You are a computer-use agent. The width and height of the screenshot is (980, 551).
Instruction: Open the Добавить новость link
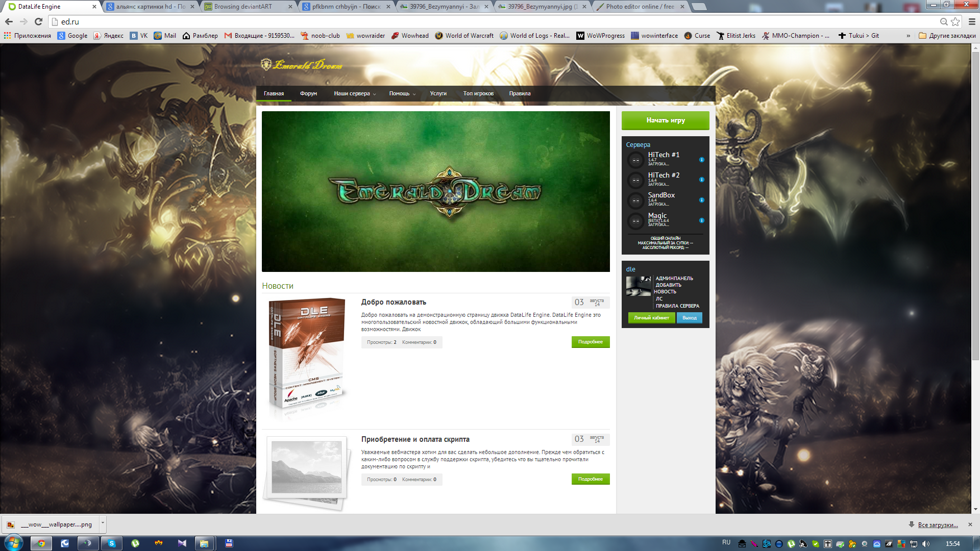[x=668, y=288]
